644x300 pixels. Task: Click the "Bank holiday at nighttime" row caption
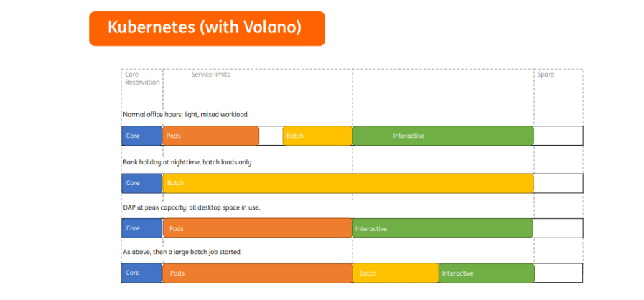click(x=187, y=162)
